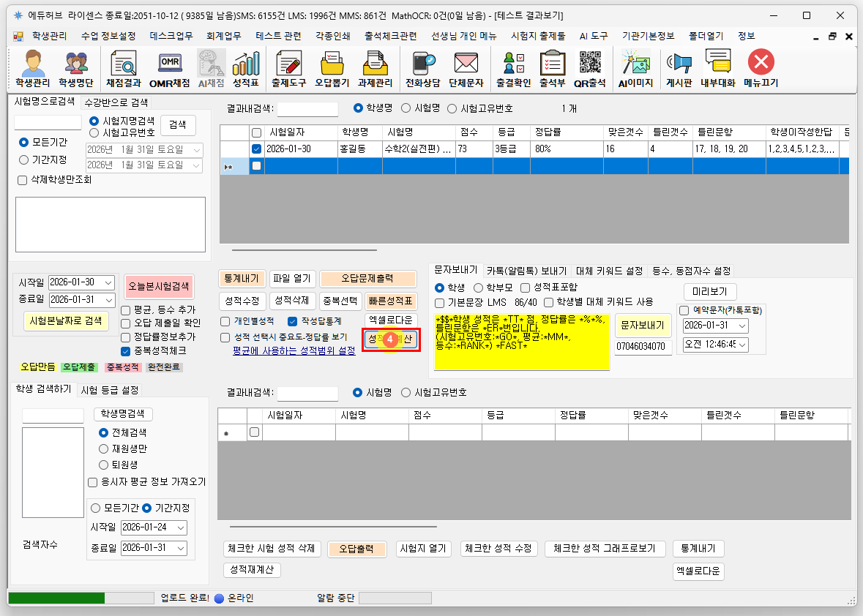This screenshot has width=863, height=616.
Task: Open the 평균에 사용하는 성적범위 설정 link
Action: 294,351
